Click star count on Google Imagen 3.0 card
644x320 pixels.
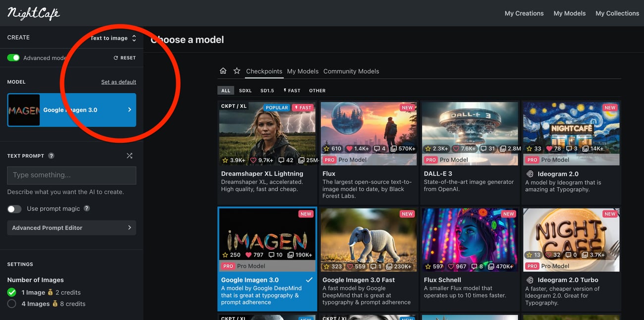pos(231,255)
